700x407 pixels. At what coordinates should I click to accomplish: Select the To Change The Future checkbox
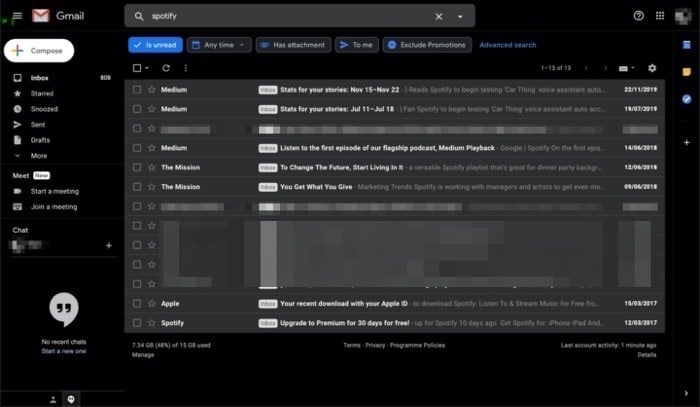(137, 167)
